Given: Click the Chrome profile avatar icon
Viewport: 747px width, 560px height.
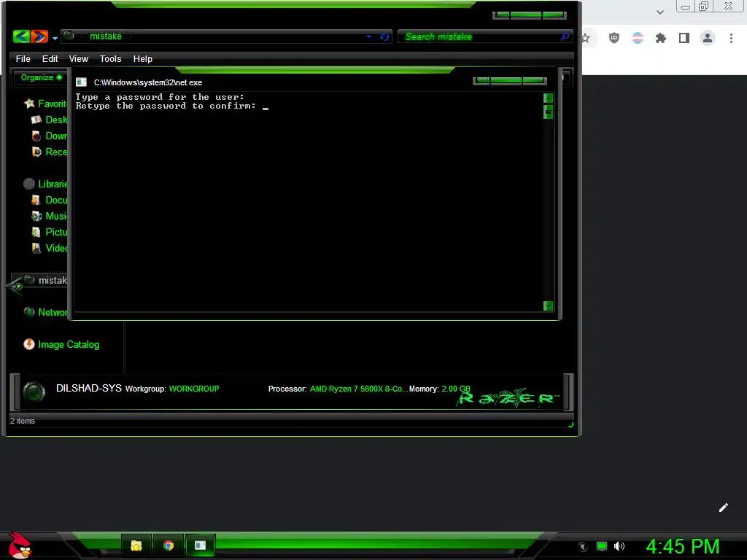Looking at the screenshot, I should [x=708, y=38].
